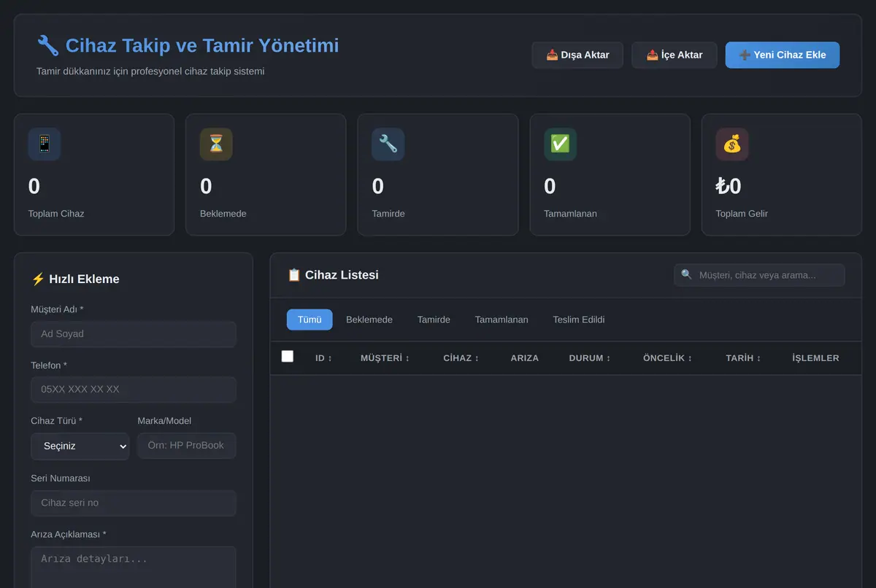Sort the list by TARİH column

743,358
